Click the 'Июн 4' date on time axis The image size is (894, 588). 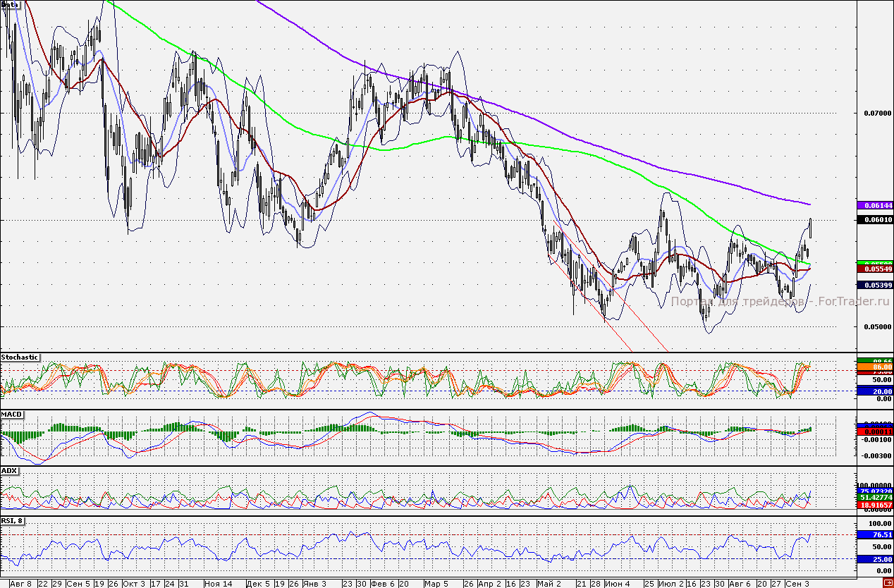618,584
